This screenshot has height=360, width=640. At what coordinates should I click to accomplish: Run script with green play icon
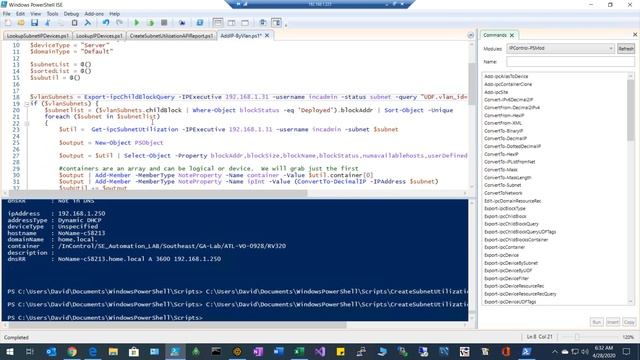pos(137,23)
